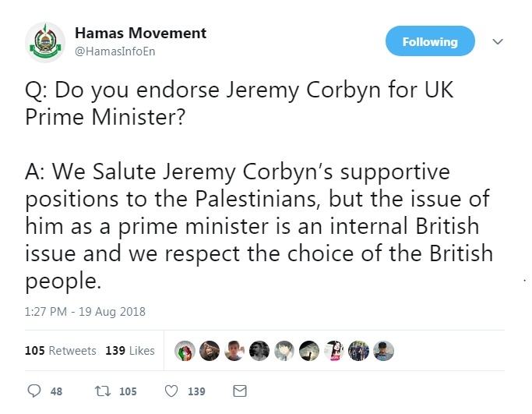This screenshot has width=532, height=414.
Task: Click the second liker avatar, bearded man
Action: coord(210,351)
